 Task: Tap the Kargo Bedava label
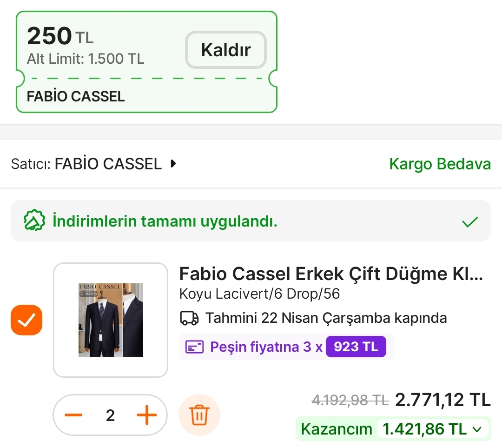click(440, 164)
